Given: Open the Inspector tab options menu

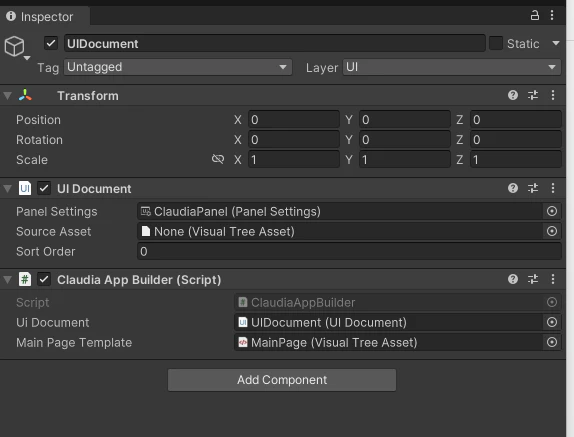Looking at the screenshot, I should tap(552, 15).
